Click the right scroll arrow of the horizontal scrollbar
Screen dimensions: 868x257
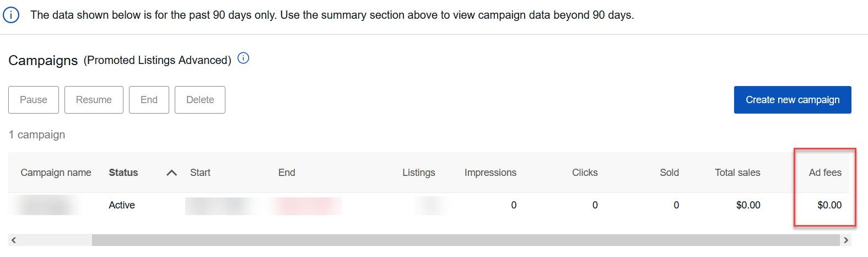point(846,240)
